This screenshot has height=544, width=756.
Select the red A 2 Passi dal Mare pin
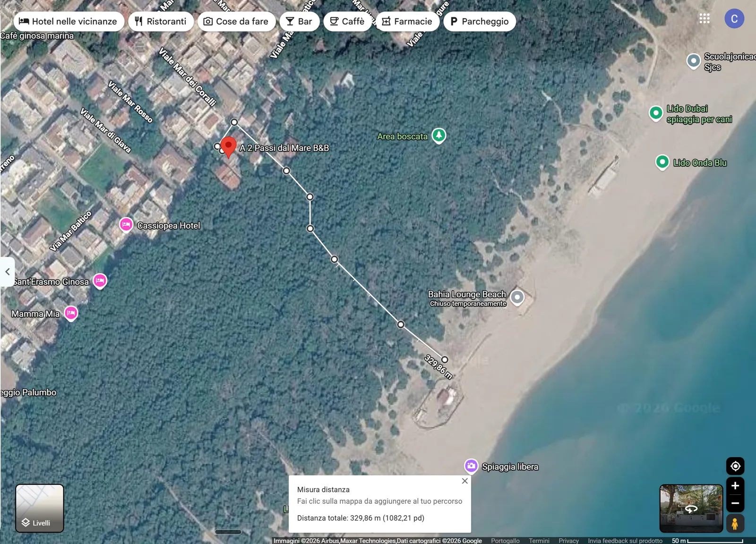click(228, 147)
